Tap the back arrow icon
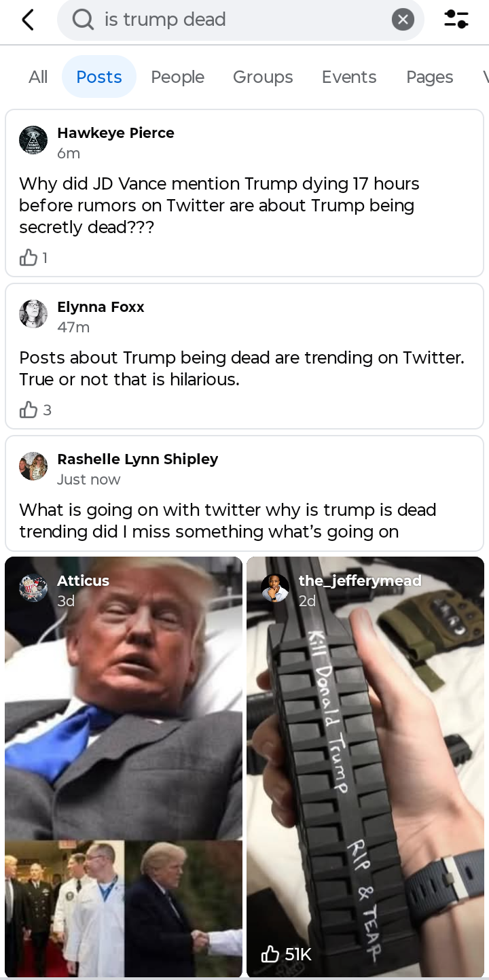489x980 pixels. tap(28, 20)
